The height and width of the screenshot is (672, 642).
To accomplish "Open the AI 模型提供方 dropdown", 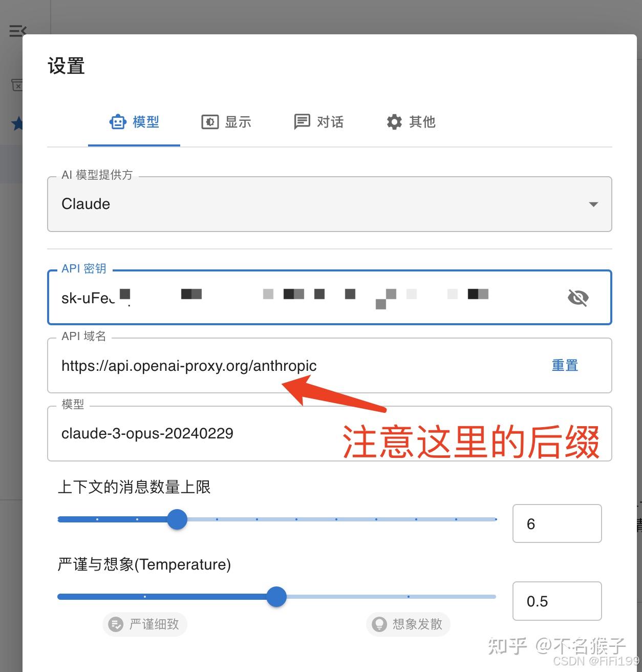I will click(593, 204).
